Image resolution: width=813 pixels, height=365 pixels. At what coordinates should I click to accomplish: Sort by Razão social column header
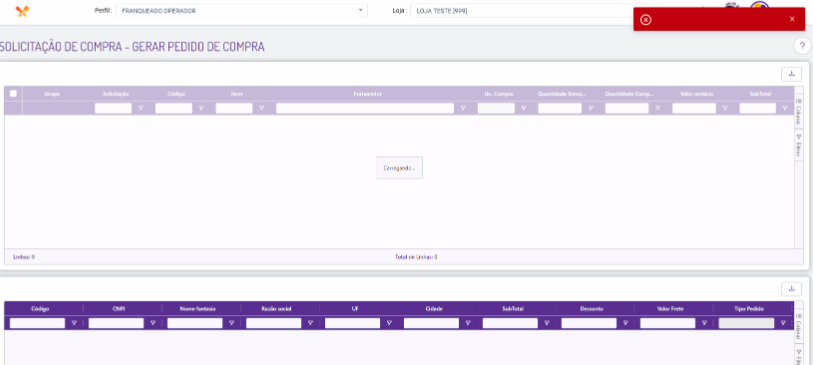[279, 308]
